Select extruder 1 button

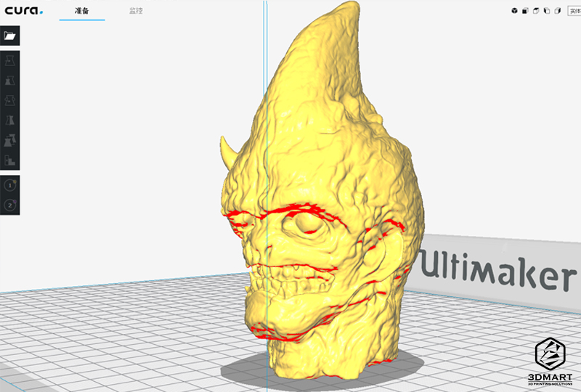[x=10, y=186]
